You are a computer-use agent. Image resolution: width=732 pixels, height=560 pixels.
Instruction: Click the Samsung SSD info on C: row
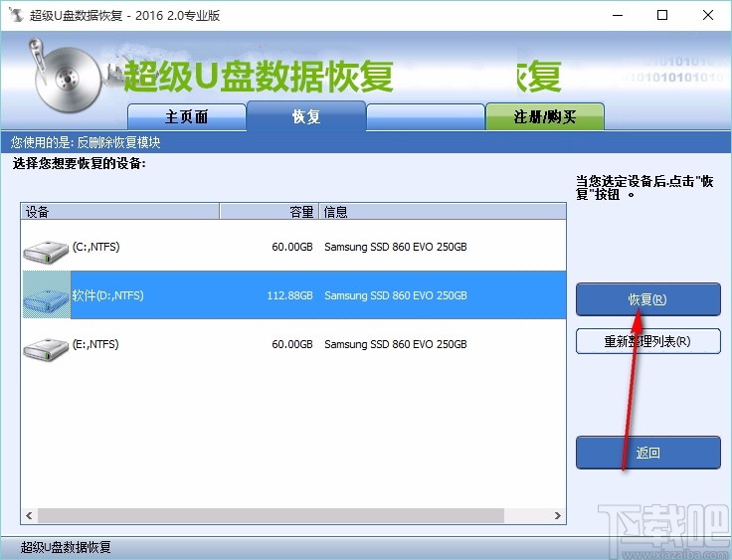pos(396,247)
